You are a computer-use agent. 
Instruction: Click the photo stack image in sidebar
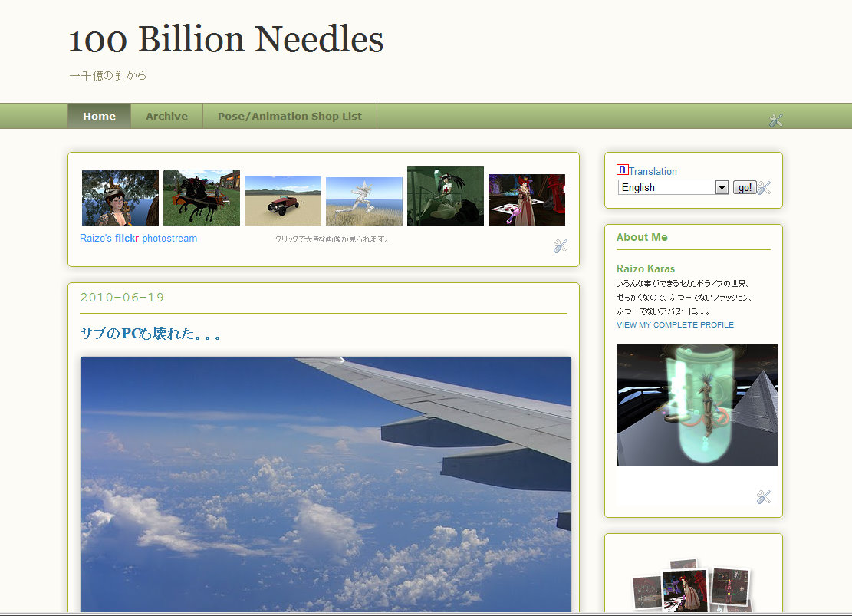pos(692,587)
